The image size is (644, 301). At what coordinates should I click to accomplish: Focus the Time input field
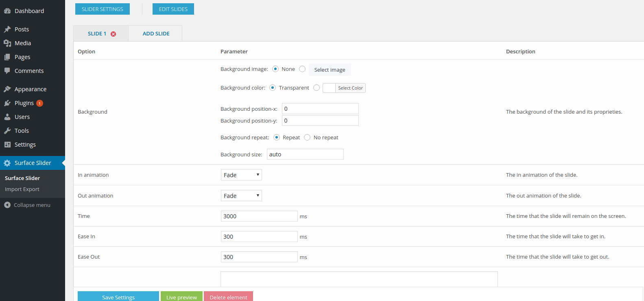[x=259, y=216]
